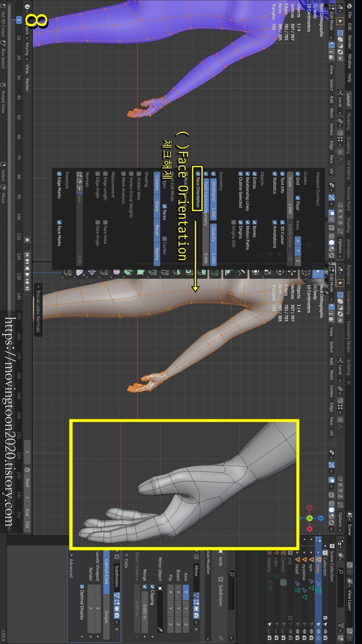Toggle the X axis button in overlay Axes
The image size is (362, 644).
tap(298, 241)
